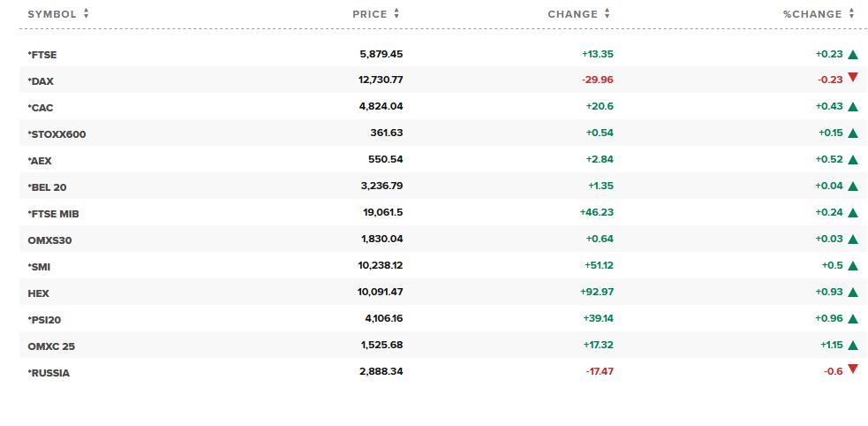The width and height of the screenshot is (868, 426).
Task: Click the green up arrow in HEX row
Action: coord(852,293)
